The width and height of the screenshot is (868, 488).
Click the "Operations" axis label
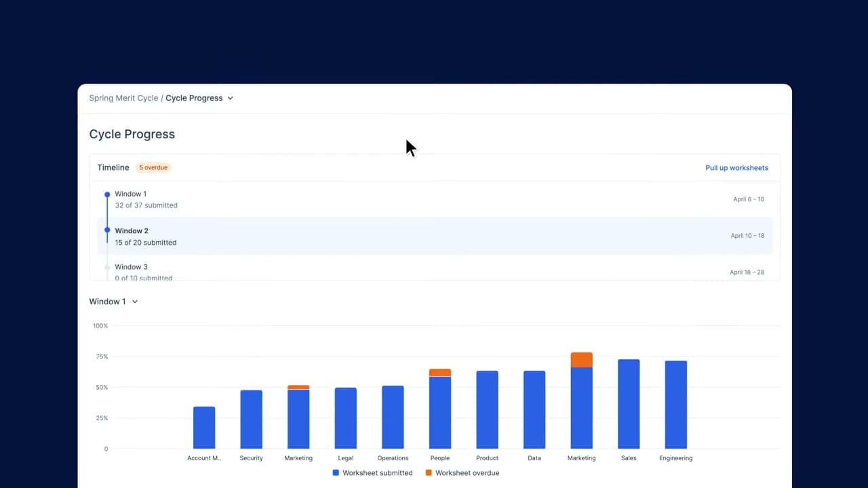(393, 458)
